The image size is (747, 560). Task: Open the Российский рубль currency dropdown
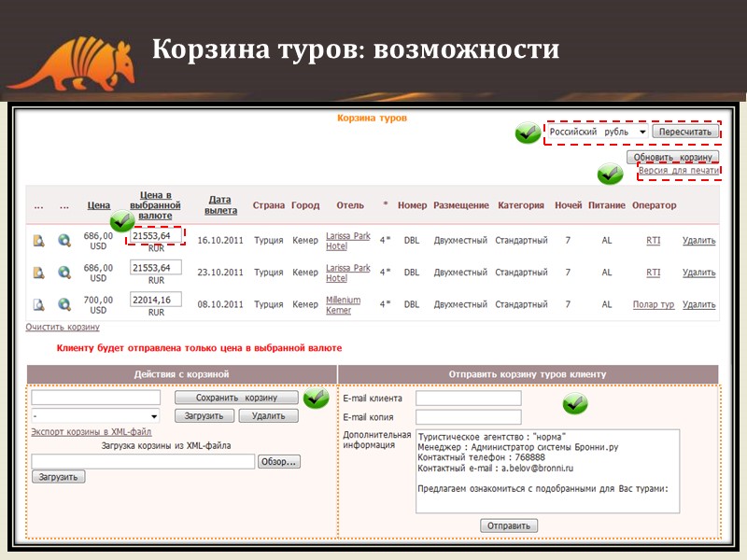594,133
